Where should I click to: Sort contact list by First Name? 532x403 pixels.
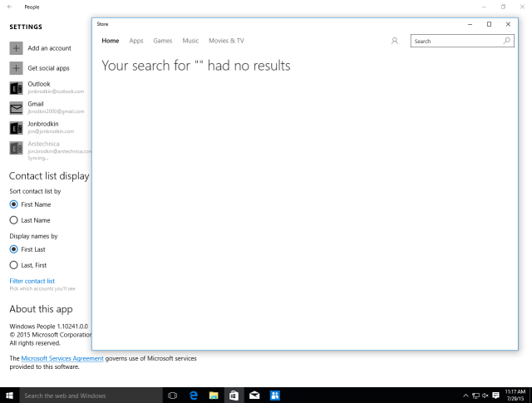[x=13, y=204]
